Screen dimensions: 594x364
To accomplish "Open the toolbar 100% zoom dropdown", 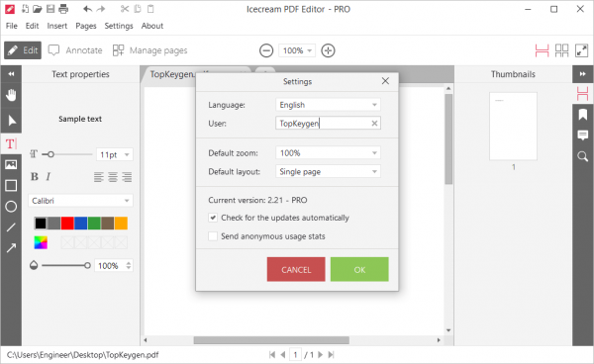I will pos(297,50).
